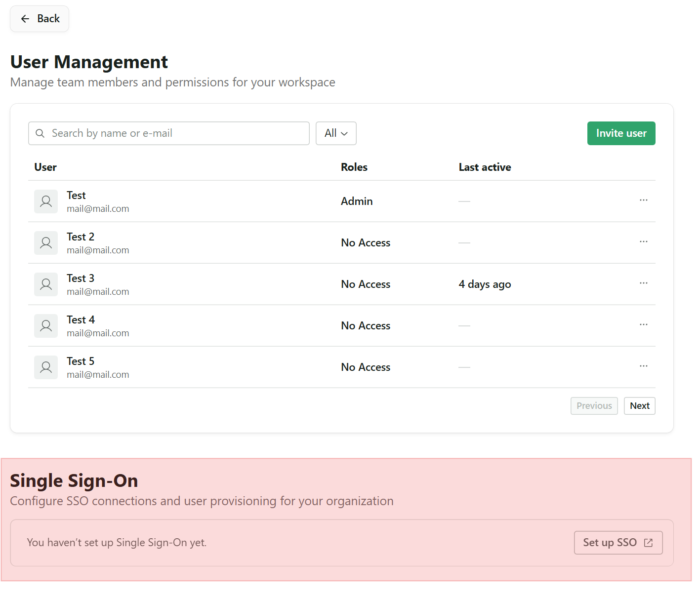Image resolution: width=700 pixels, height=598 pixels.
Task: Show row actions for Test 4
Action: tap(643, 325)
